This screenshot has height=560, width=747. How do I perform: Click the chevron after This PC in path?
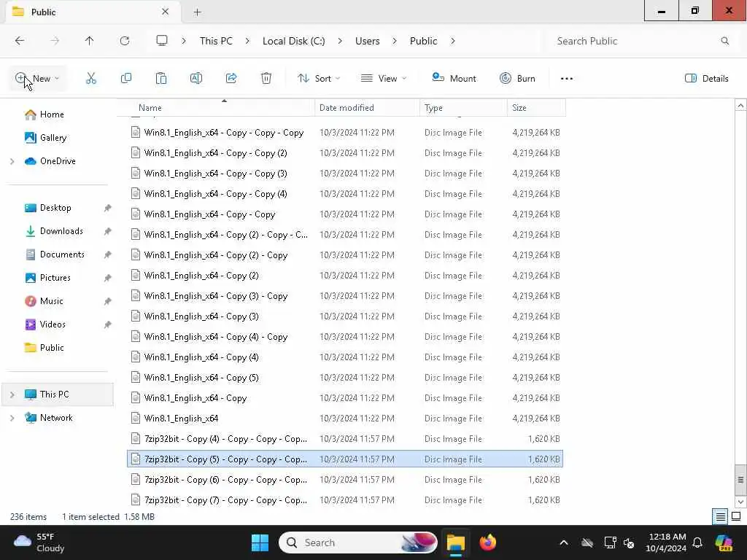pyautogui.click(x=247, y=41)
